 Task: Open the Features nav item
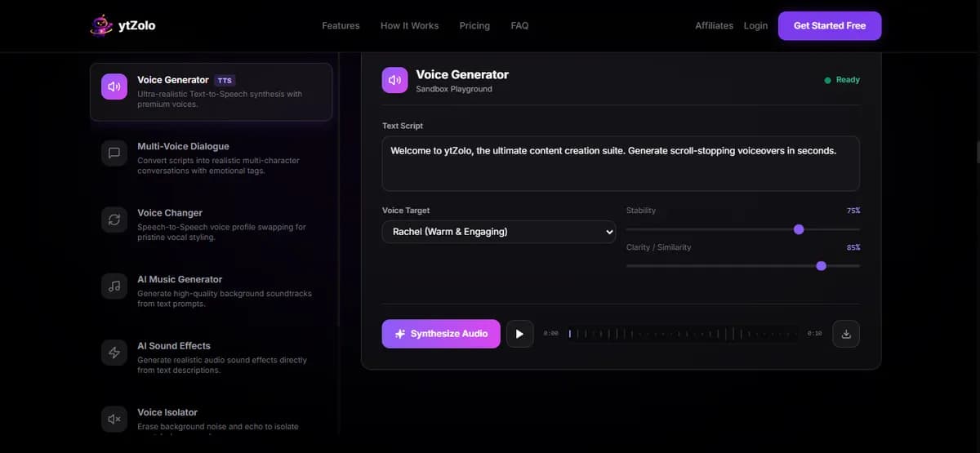pyautogui.click(x=341, y=25)
